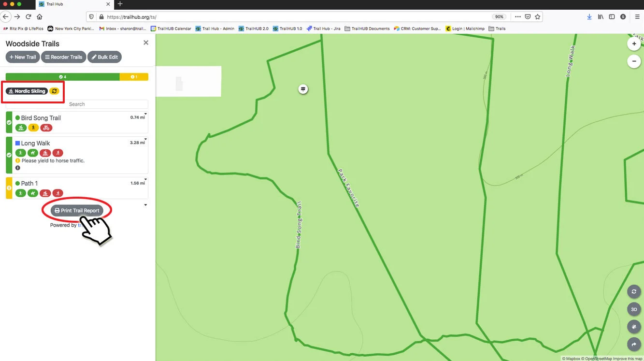
Task: Click the share arrow button on the map
Action: point(634,344)
